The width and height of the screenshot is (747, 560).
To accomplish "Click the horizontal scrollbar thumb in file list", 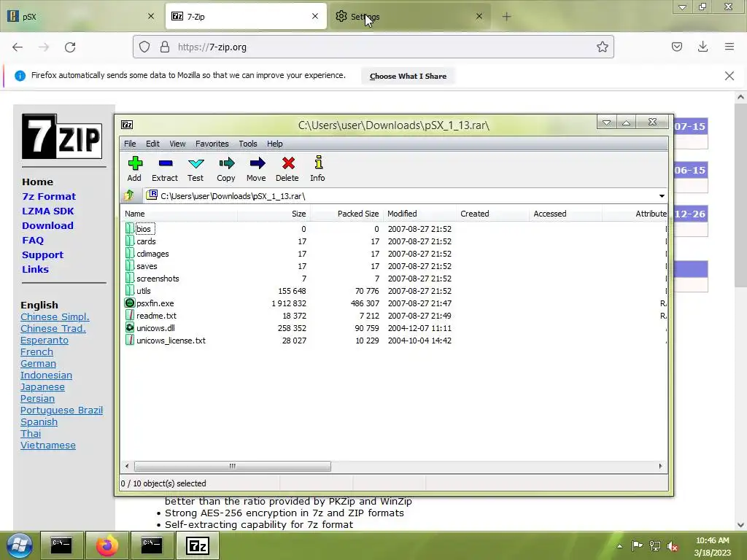I will [233, 466].
